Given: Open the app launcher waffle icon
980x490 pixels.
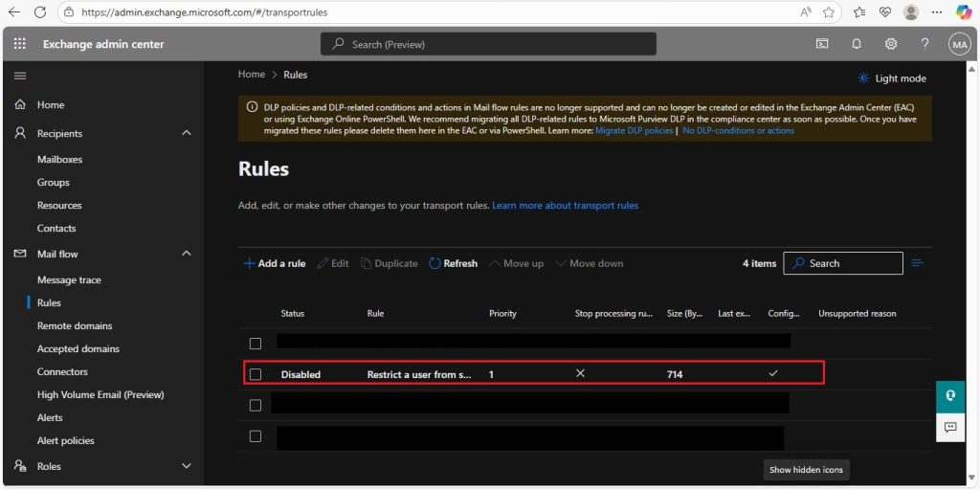Looking at the screenshot, I should [20, 44].
